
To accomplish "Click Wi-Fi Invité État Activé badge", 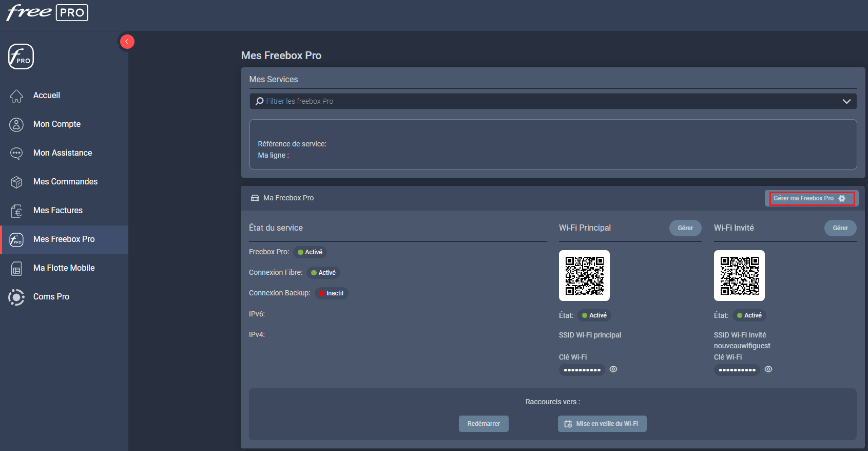I will 749,315.
